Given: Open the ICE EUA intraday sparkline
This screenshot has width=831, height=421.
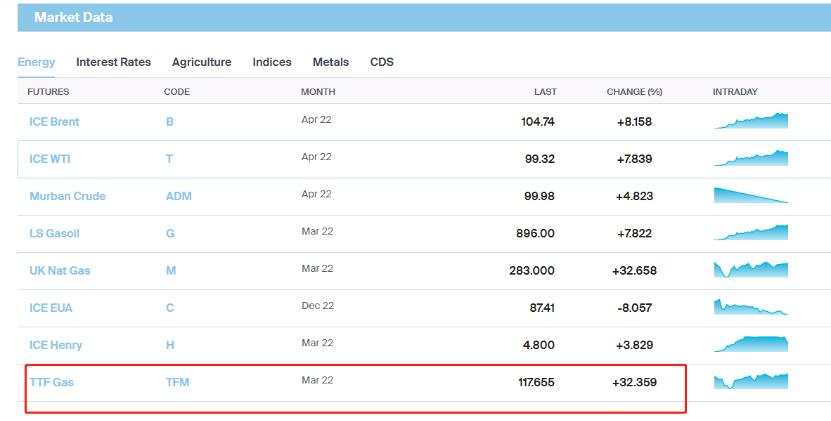Looking at the screenshot, I should pos(750,307).
